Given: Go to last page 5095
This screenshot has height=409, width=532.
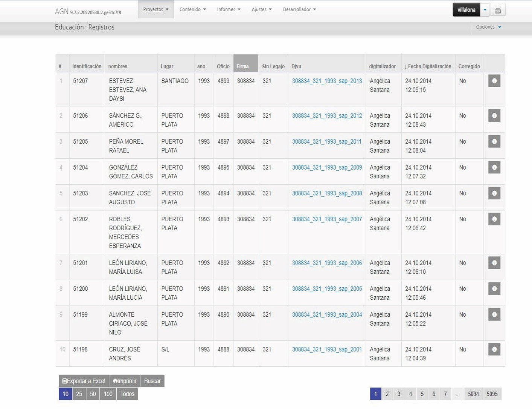Looking at the screenshot, I should click(492, 394).
